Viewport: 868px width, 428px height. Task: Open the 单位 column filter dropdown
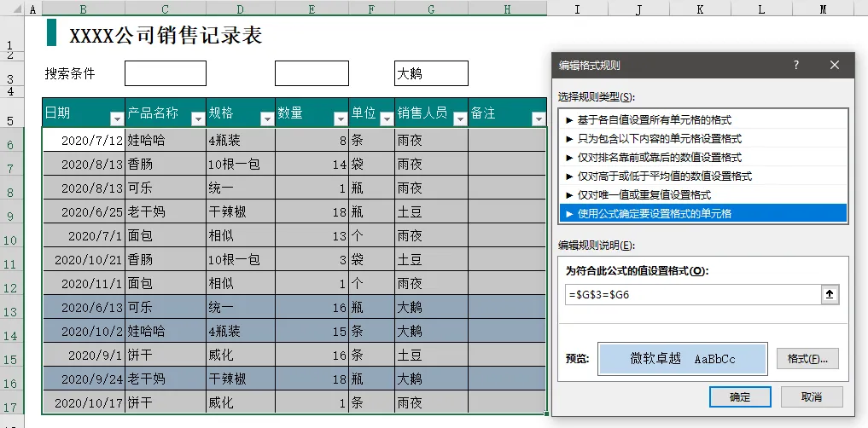click(387, 119)
